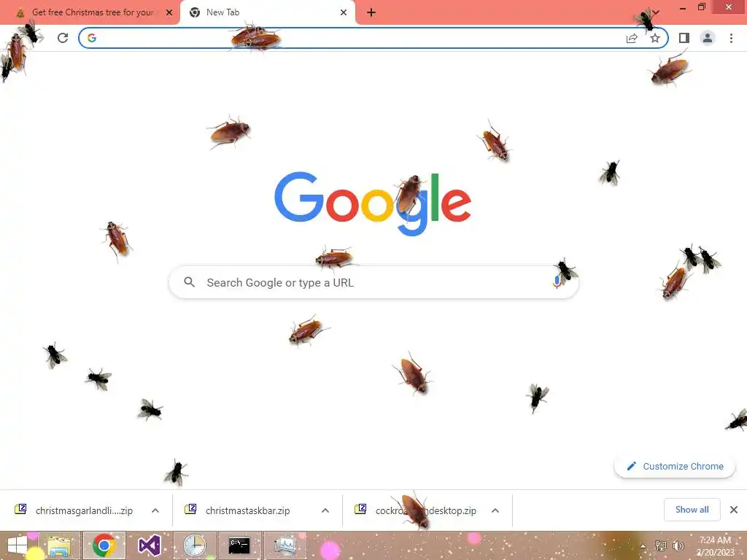The height and width of the screenshot is (560, 747).
Task: Open the Chrome side panel
Action: (684, 38)
